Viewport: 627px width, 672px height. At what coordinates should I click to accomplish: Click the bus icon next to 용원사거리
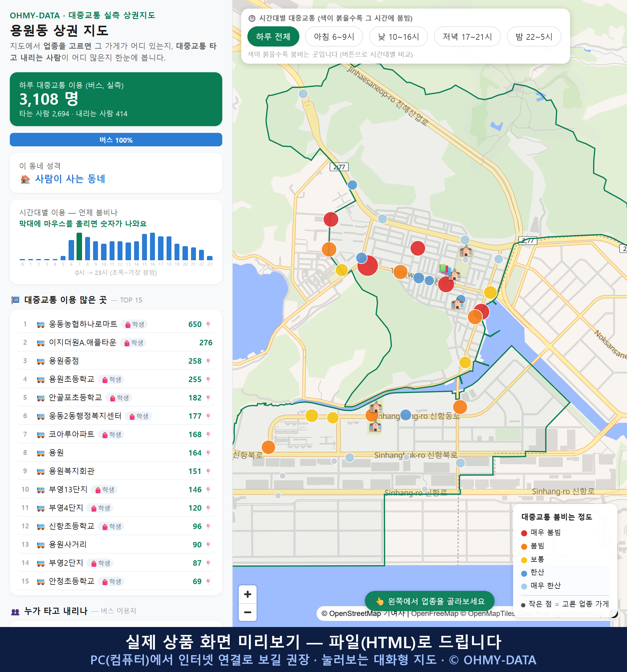click(40, 545)
